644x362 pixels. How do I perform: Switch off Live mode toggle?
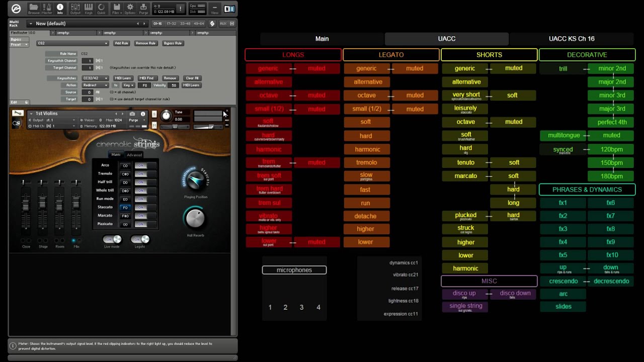coord(112,239)
